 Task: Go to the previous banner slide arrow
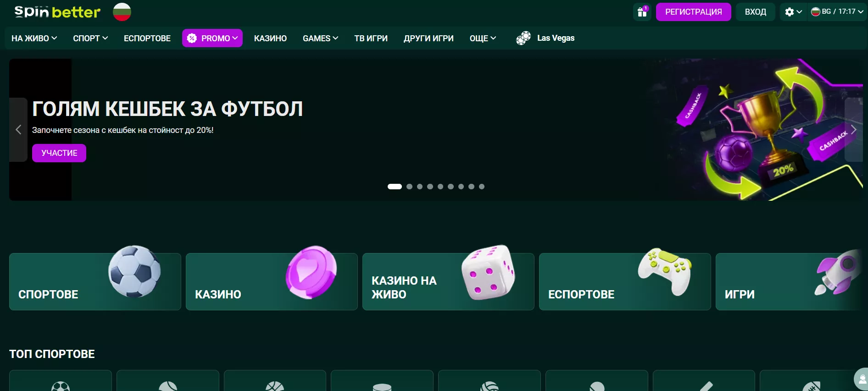18,130
